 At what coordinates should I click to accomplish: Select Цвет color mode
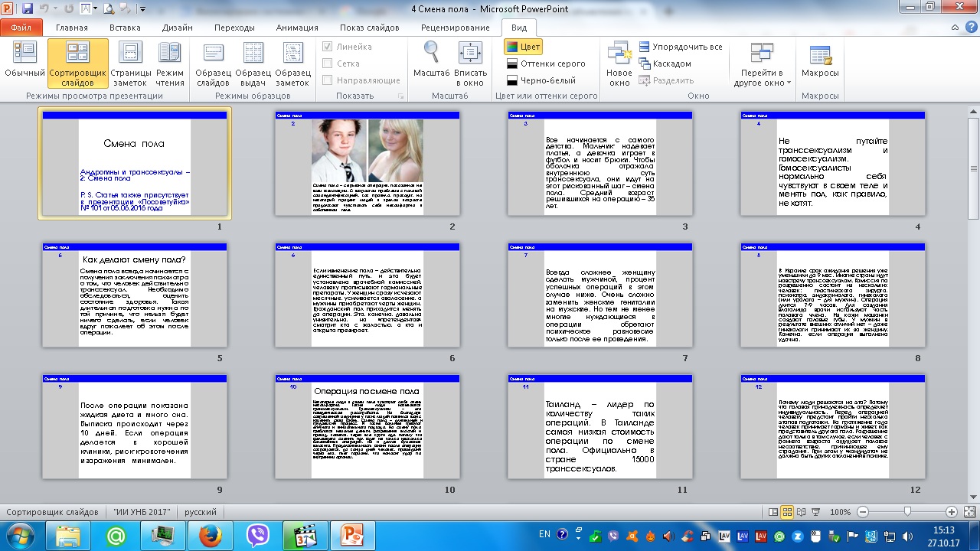523,47
